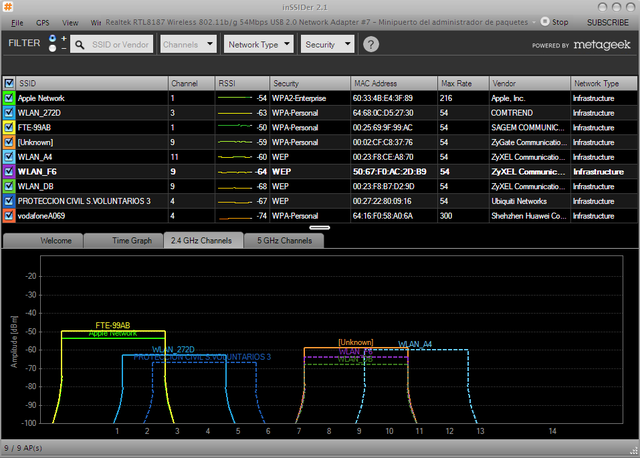The width and height of the screenshot is (640, 458).
Task: Open the File menu
Action: (17, 23)
